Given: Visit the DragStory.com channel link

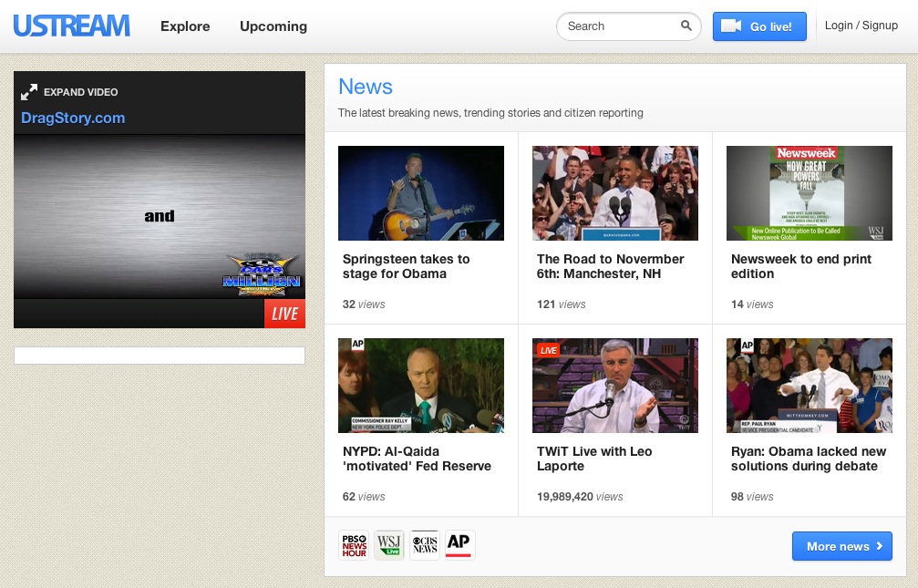Looking at the screenshot, I should point(73,118).
